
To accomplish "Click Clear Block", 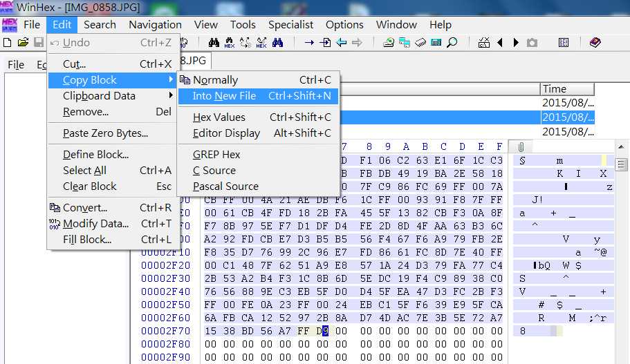I will (113, 186).
